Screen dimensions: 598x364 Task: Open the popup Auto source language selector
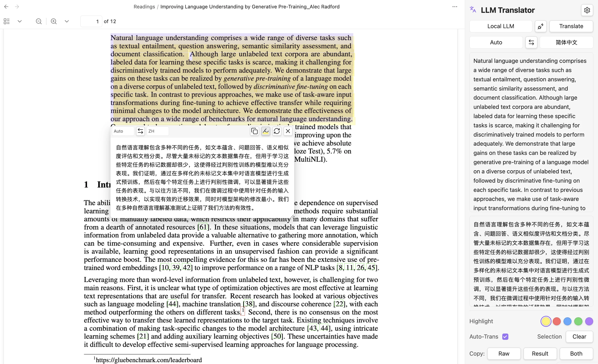123,131
